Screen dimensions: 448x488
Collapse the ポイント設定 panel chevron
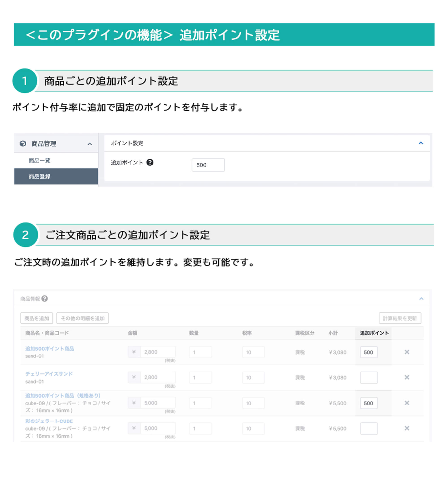tap(421, 143)
